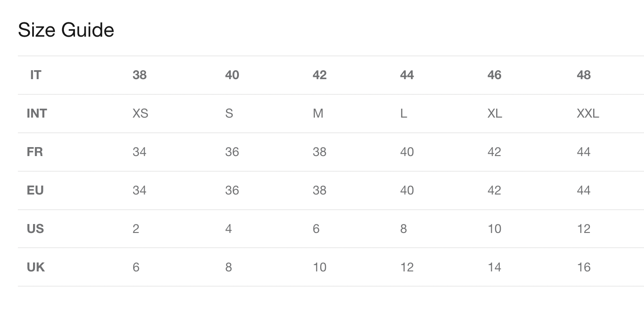Click the FR row label
Screen dimensions: 644x313
coord(35,152)
